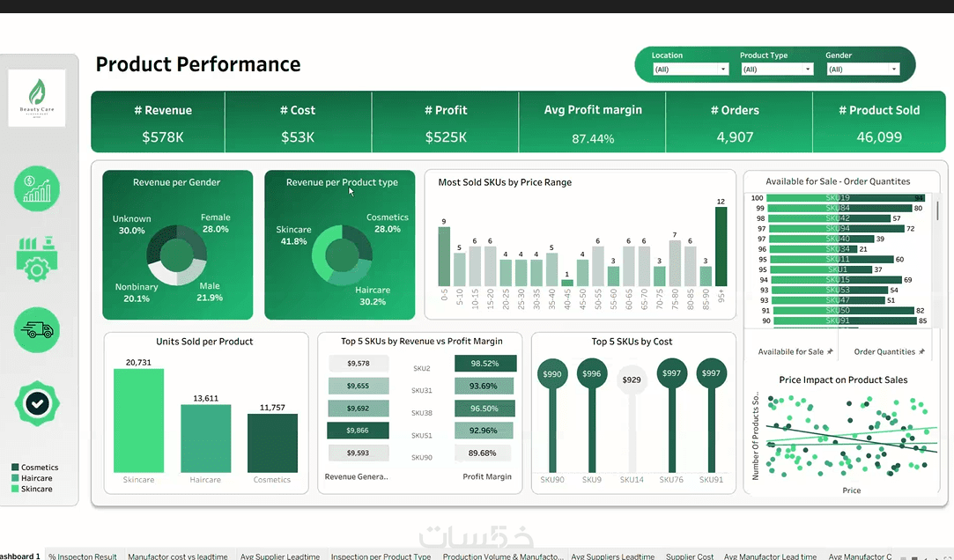Select the factory gear manufacturing icon
Screen dimensions: 954x560
point(37,258)
